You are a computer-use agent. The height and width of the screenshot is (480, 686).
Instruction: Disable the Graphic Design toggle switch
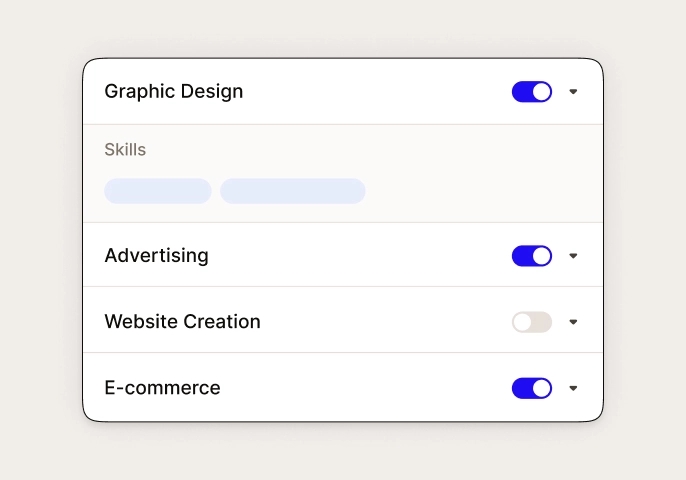coord(532,91)
